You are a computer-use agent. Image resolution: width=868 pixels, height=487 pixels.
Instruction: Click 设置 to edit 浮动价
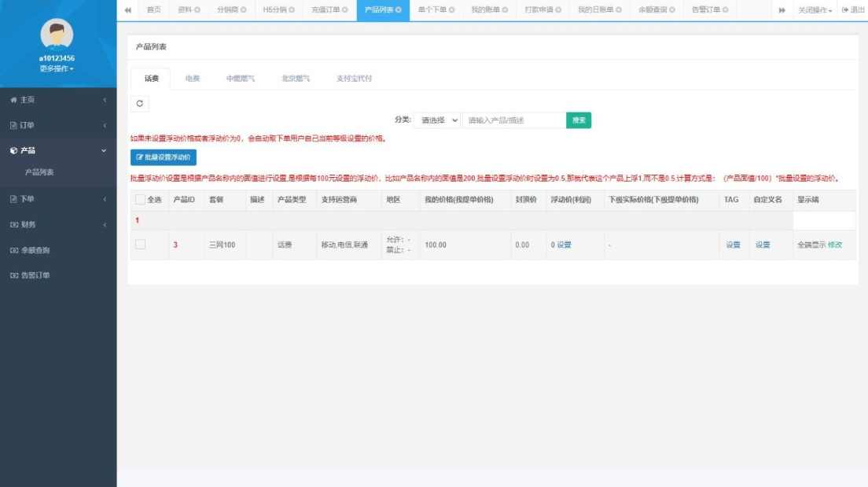click(x=566, y=245)
